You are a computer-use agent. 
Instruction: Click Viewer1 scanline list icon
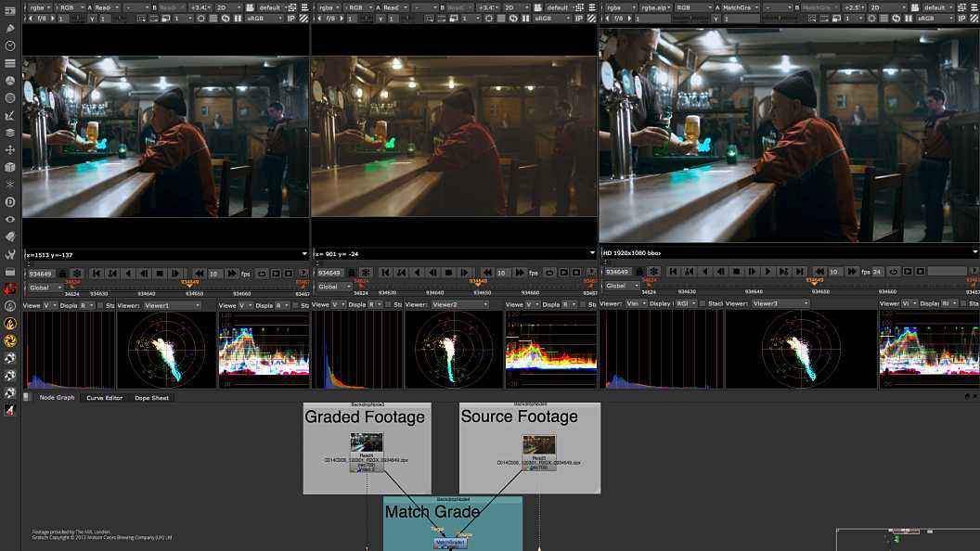pos(213,19)
